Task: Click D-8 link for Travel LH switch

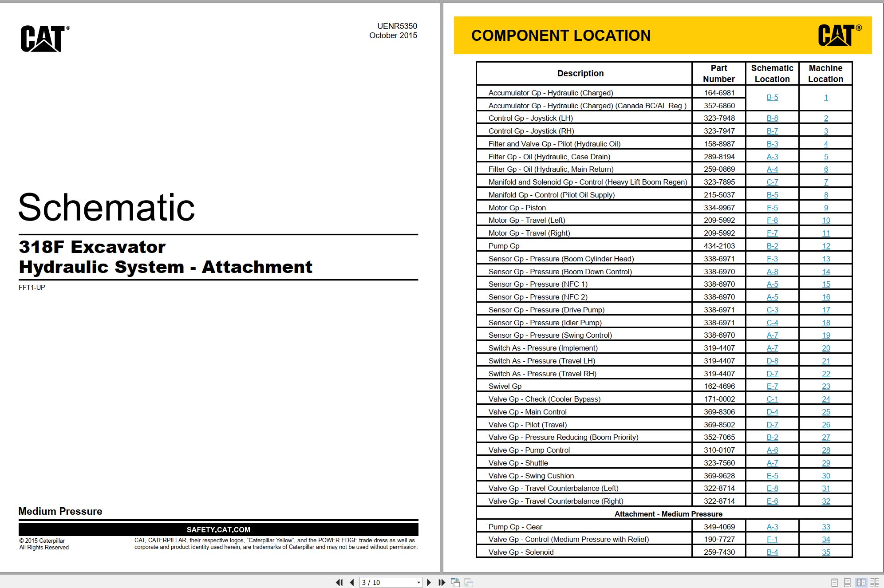Action: click(772, 361)
